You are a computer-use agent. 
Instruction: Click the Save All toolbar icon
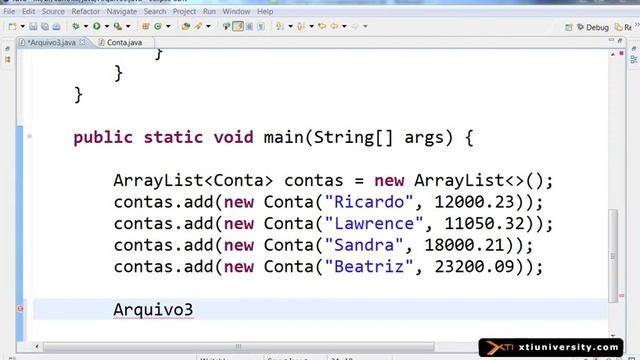click(45, 27)
